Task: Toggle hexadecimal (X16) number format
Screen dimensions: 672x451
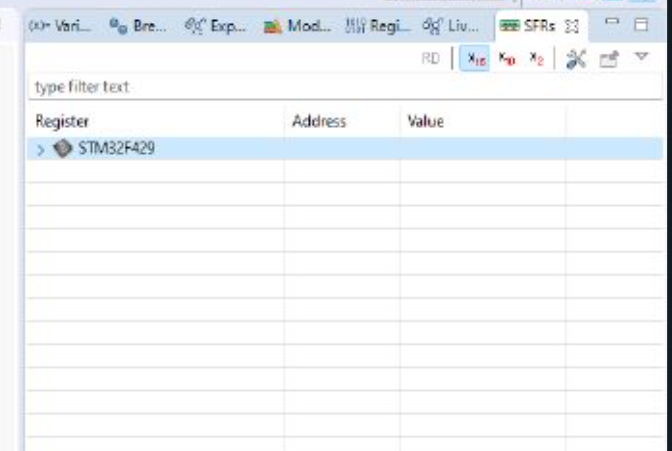Action: (x=476, y=59)
